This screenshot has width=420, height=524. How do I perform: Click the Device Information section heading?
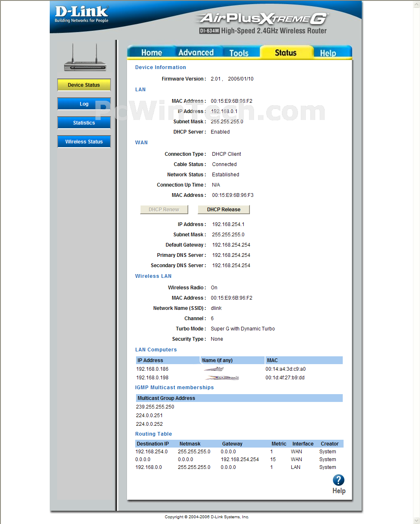point(161,67)
